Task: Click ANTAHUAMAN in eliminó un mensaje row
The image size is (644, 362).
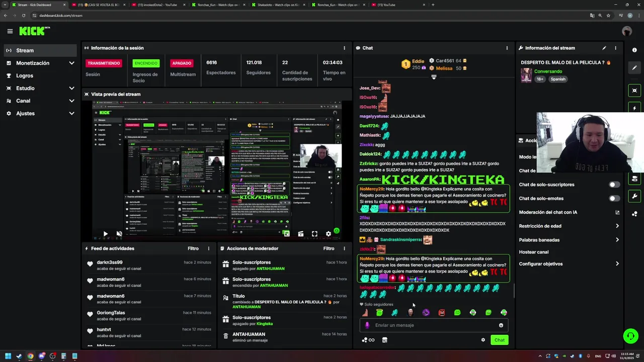Action: click(249, 334)
